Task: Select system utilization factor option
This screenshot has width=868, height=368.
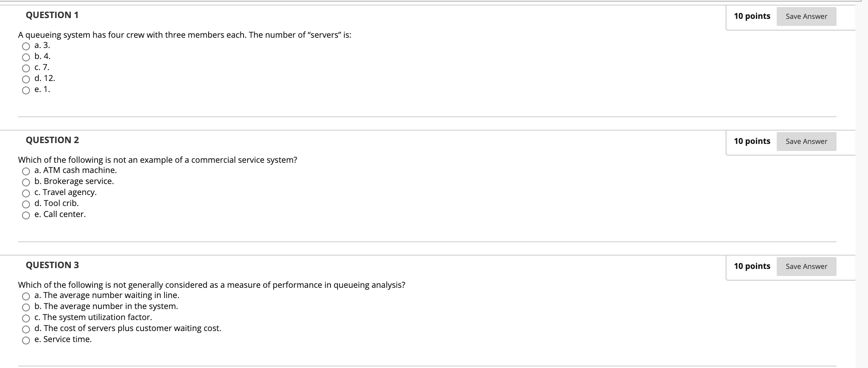Action: (x=25, y=317)
